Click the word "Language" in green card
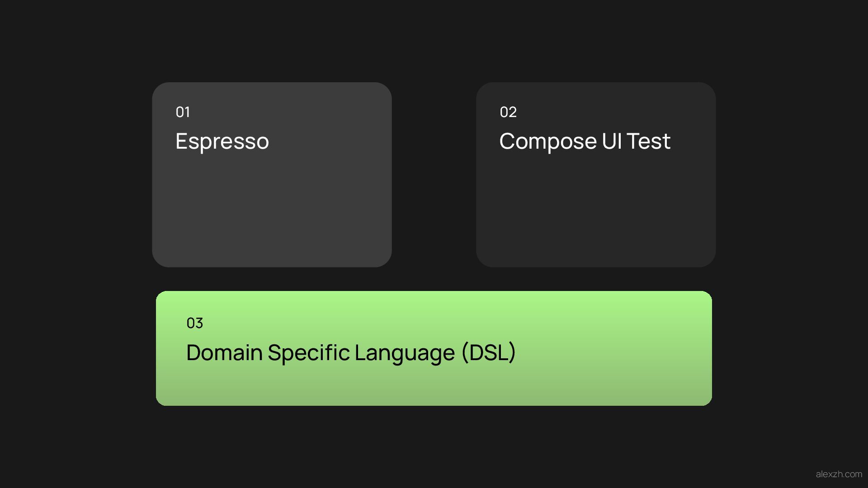Viewport: 868px width, 488px height. click(405, 352)
